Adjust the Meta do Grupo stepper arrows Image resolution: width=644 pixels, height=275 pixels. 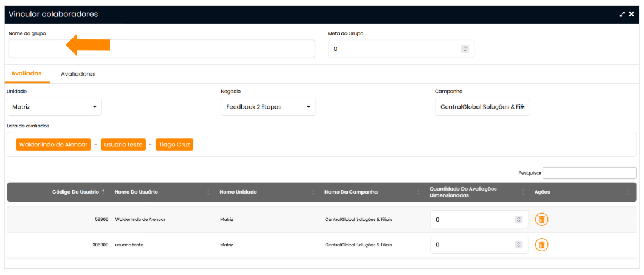(465, 49)
